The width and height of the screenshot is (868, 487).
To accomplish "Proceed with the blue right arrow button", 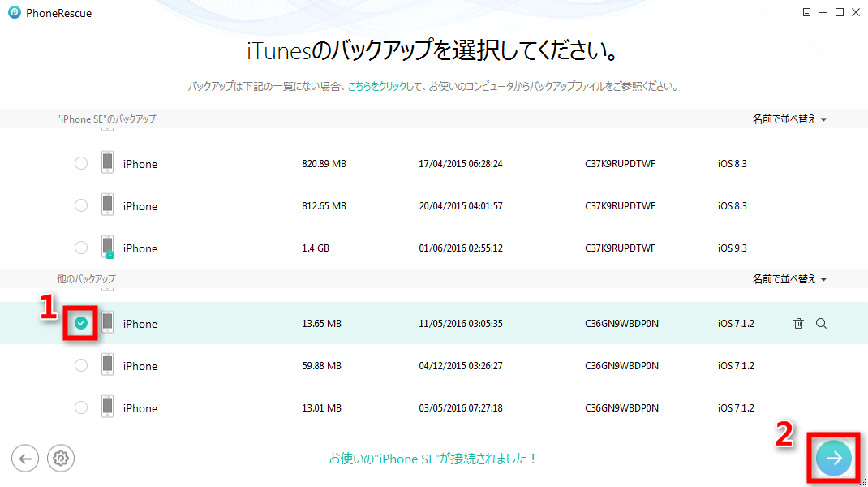I will point(834,459).
